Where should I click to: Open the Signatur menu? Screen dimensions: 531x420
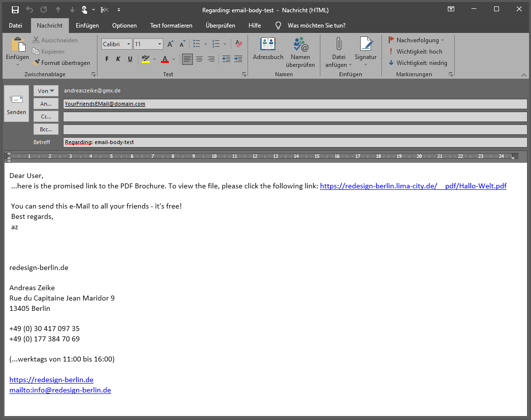tap(366, 52)
